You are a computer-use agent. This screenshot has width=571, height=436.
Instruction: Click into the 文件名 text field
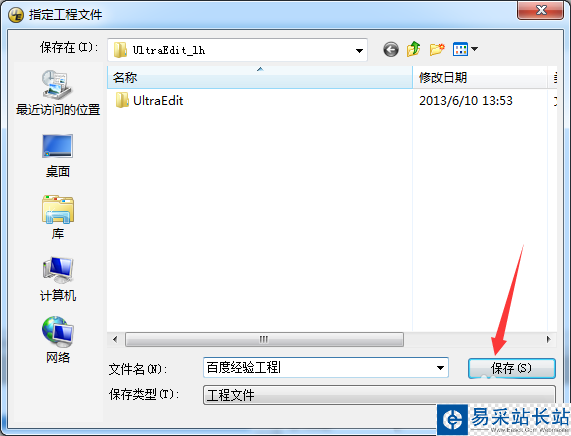pos(319,368)
